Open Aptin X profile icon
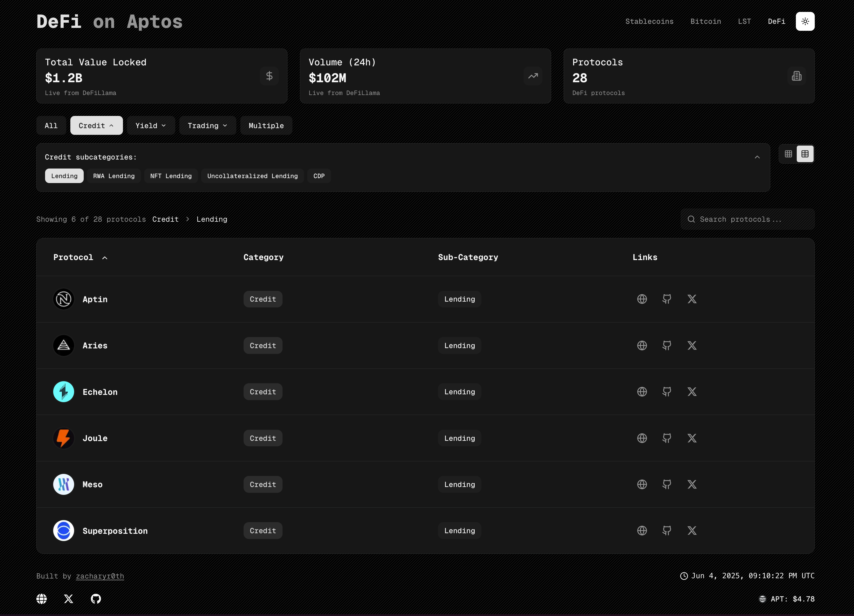Screen dimensions: 854x616 point(692,299)
